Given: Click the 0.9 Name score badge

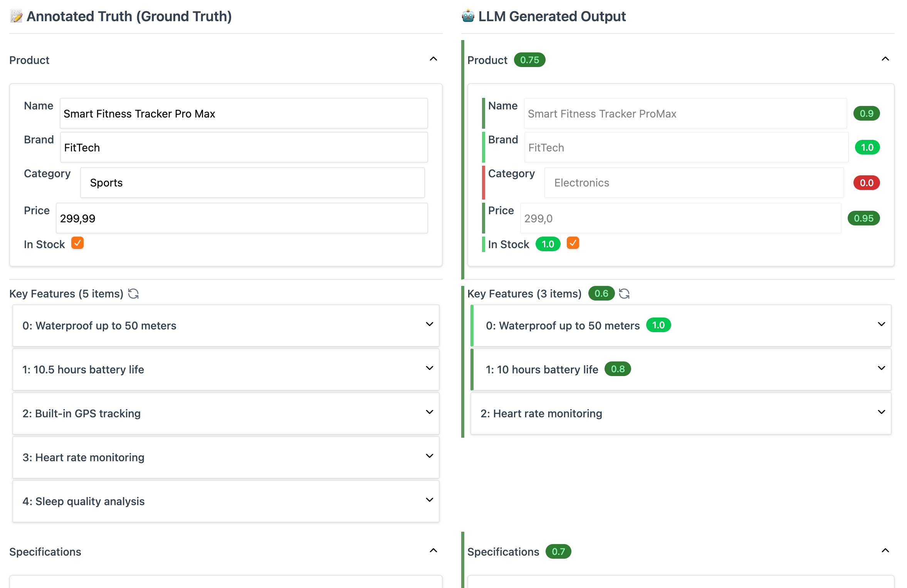Looking at the screenshot, I should pyautogui.click(x=866, y=113).
